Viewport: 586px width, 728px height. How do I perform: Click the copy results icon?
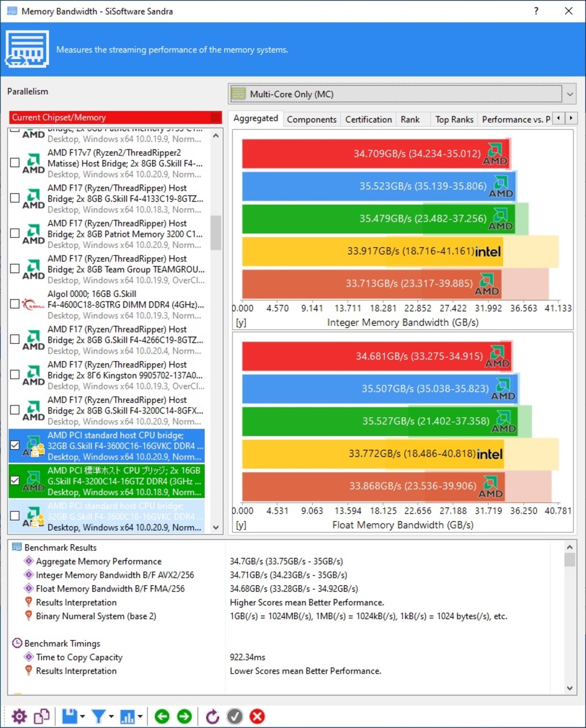point(41,716)
